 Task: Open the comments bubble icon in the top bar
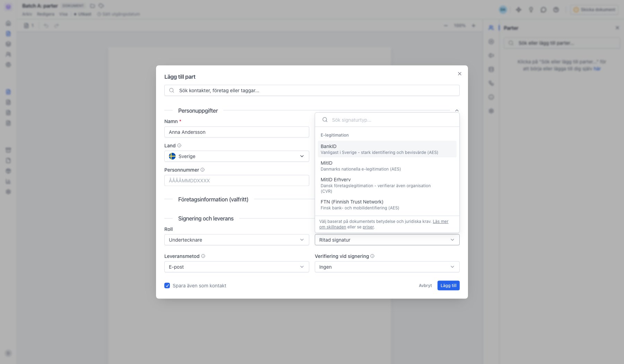pyautogui.click(x=543, y=10)
